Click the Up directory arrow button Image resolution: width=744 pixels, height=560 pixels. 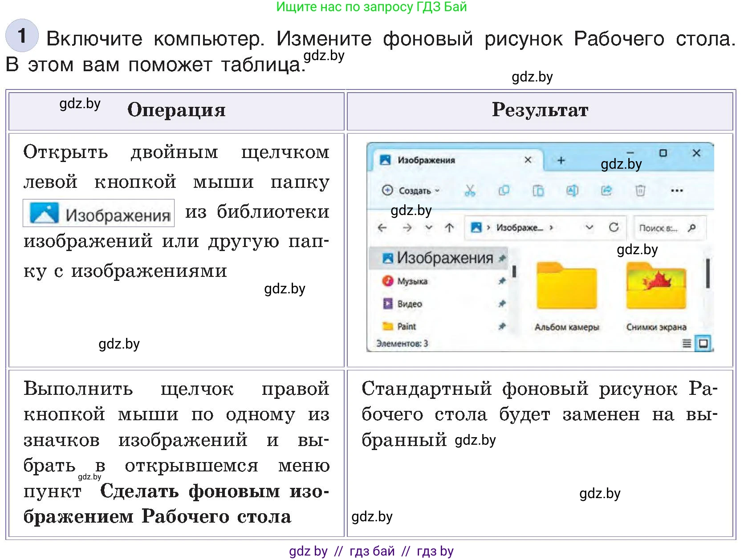pyautogui.click(x=449, y=227)
